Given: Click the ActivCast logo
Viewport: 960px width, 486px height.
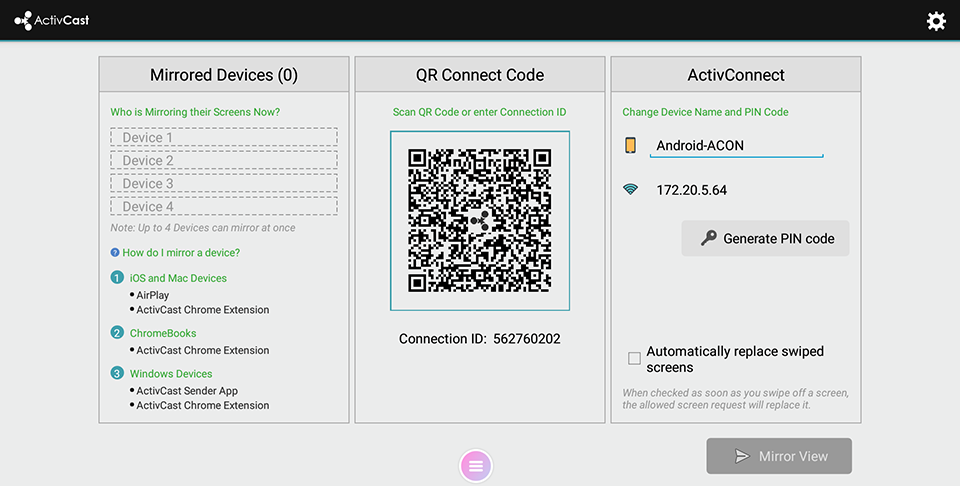Looking at the screenshot, I should coord(52,20).
